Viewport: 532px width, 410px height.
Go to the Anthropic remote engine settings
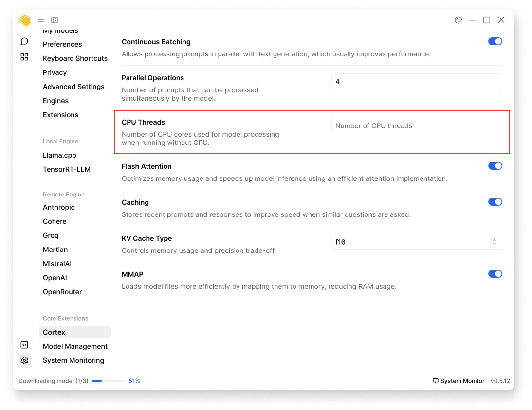(59, 207)
